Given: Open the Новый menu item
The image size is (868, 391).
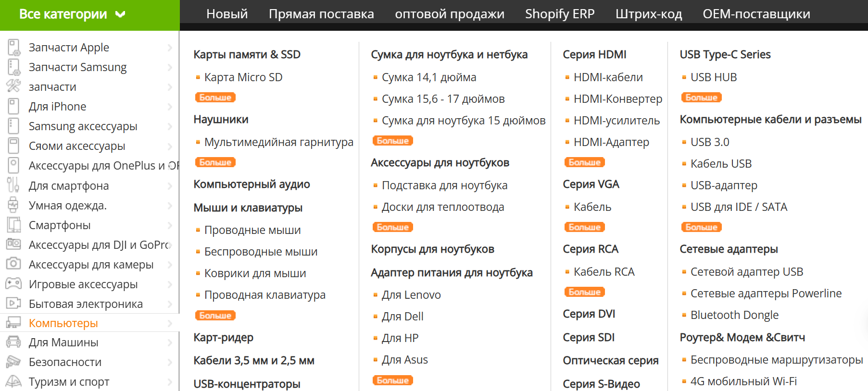Looking at the screenshot, I should [x=227, y=14].
